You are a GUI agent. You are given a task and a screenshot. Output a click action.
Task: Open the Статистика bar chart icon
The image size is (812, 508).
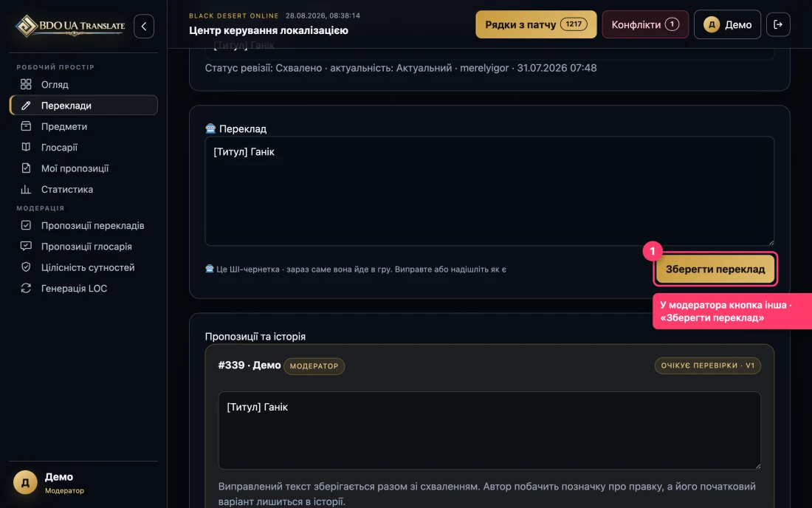click(26, 190)
